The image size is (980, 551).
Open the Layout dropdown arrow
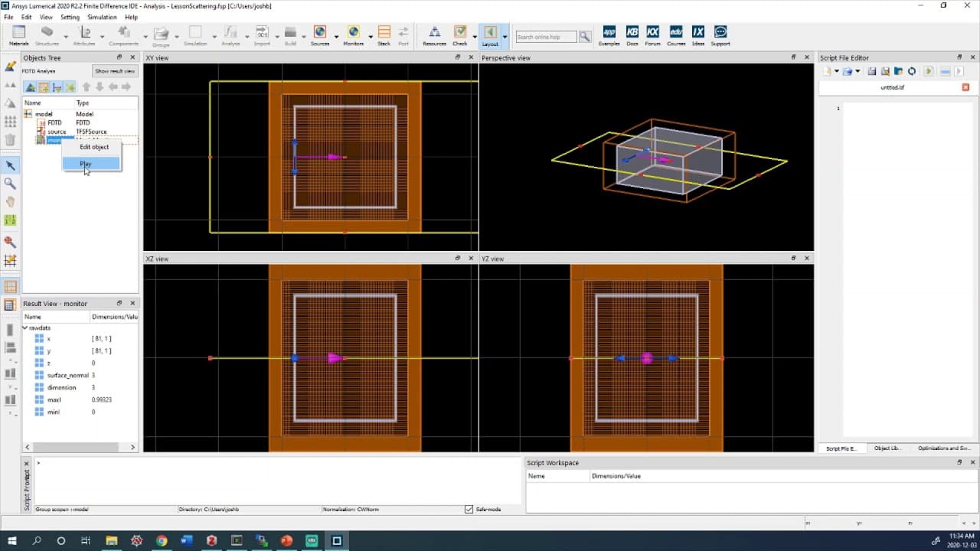tap(505, 36)
